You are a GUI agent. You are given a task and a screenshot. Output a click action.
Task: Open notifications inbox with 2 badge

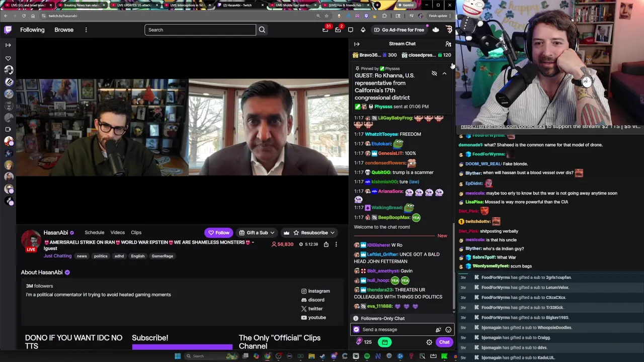coord(338,30)
